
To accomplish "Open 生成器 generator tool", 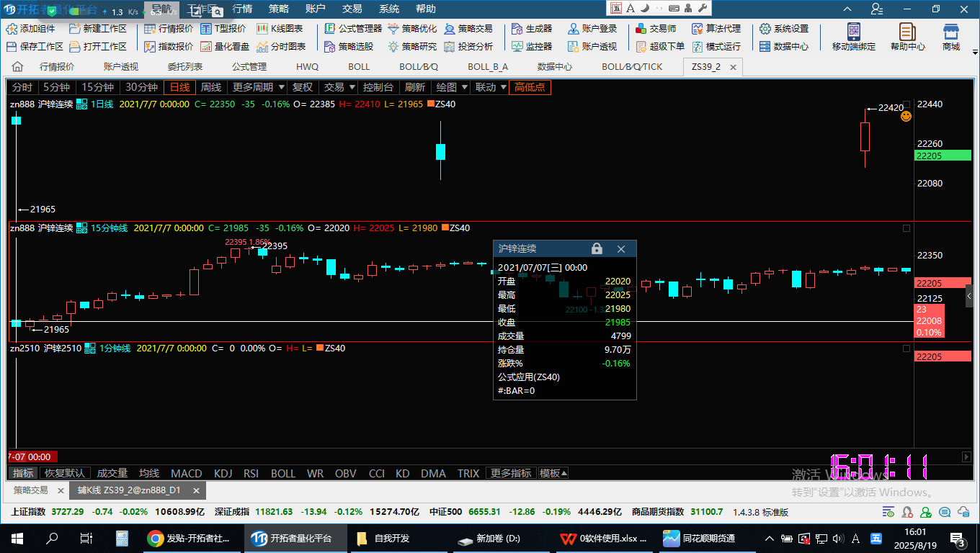I will 532,29.
